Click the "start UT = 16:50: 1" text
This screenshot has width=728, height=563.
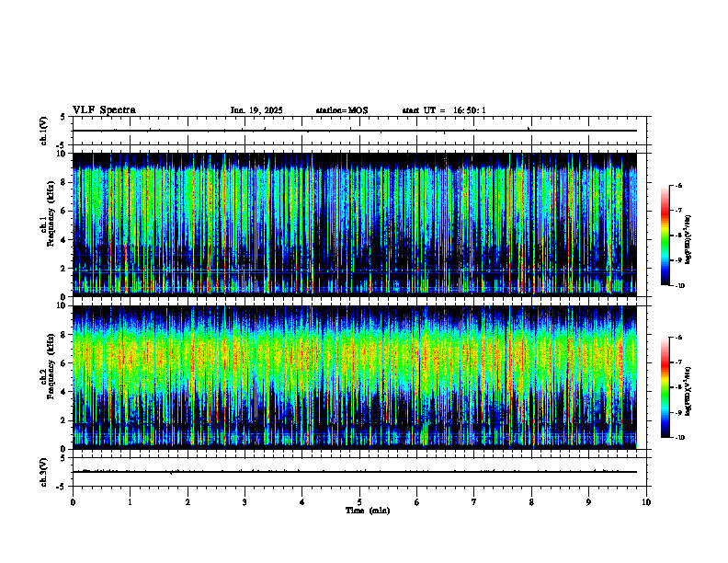(444, 110)
